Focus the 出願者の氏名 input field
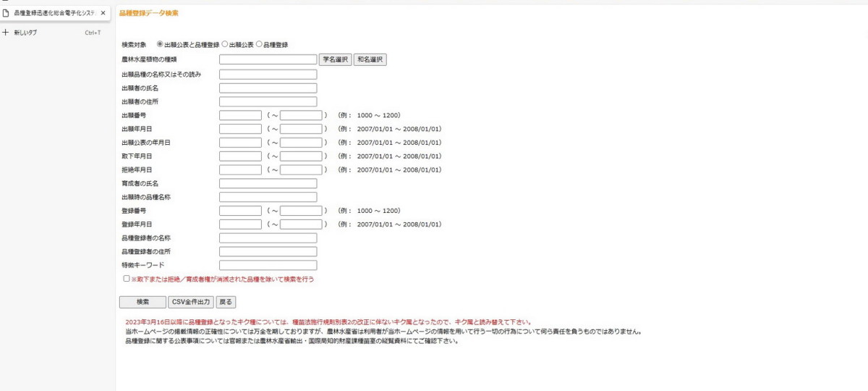Viewport: 868px width, 391px height. 268,88
